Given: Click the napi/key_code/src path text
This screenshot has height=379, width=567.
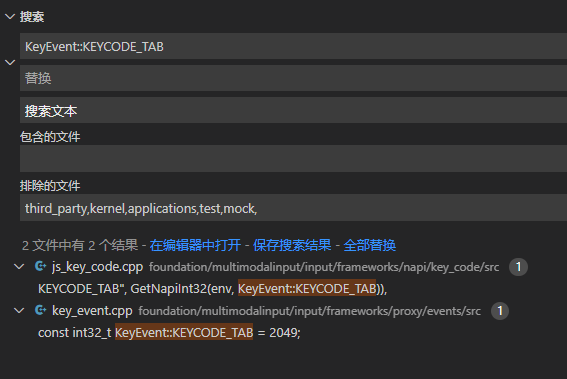Looking at the screenshot, I should (x=324, y=267).
